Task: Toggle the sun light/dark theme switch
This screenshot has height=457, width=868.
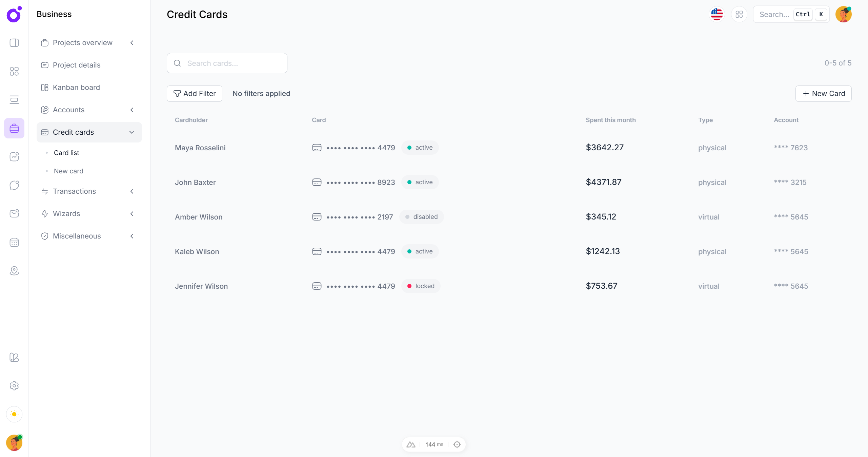Action: point(14,414)
